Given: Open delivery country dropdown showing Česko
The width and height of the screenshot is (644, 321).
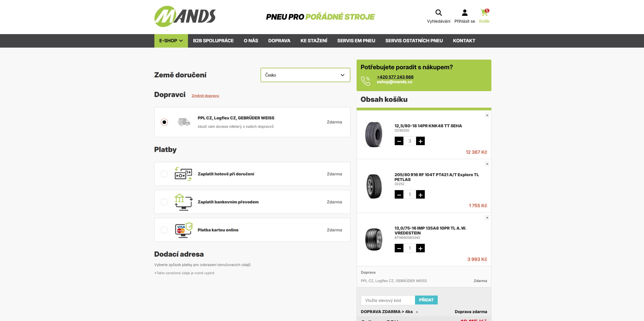Looking at the screenshot, I should pyautogui.click(x=305, y=75).
